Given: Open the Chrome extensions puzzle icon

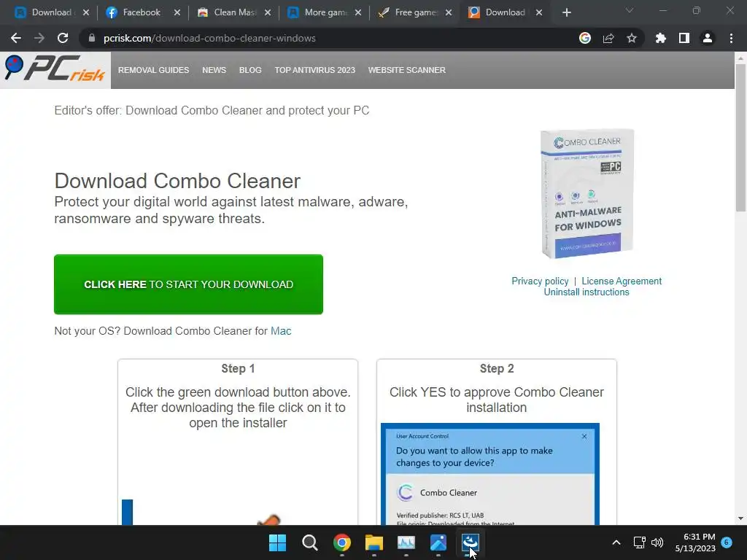Looking at the screenshot, I should (x=661, y=38).
